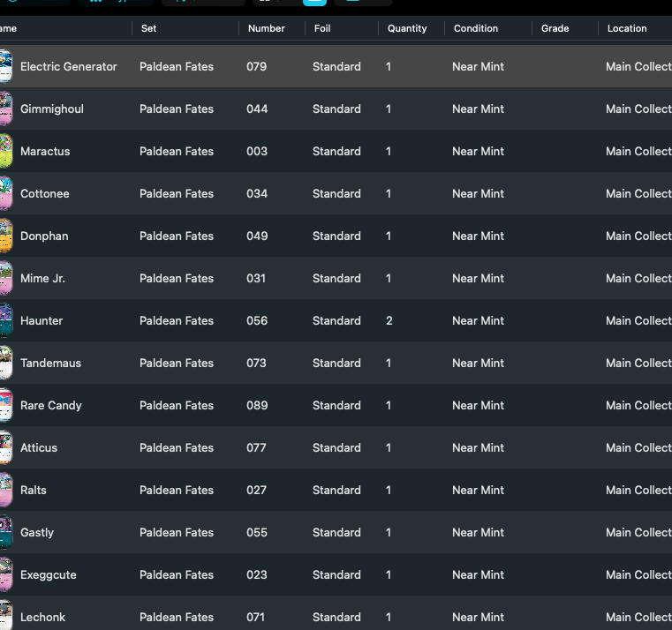The image size is (672, 630).
Task: Select the Maractus card image
Action: click(6, 151)
